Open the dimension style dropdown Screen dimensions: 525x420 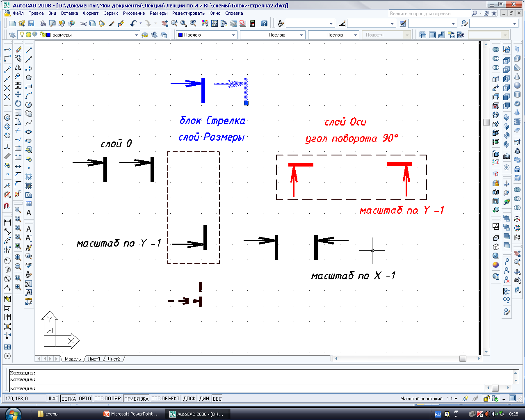click(x=371, y=24)
